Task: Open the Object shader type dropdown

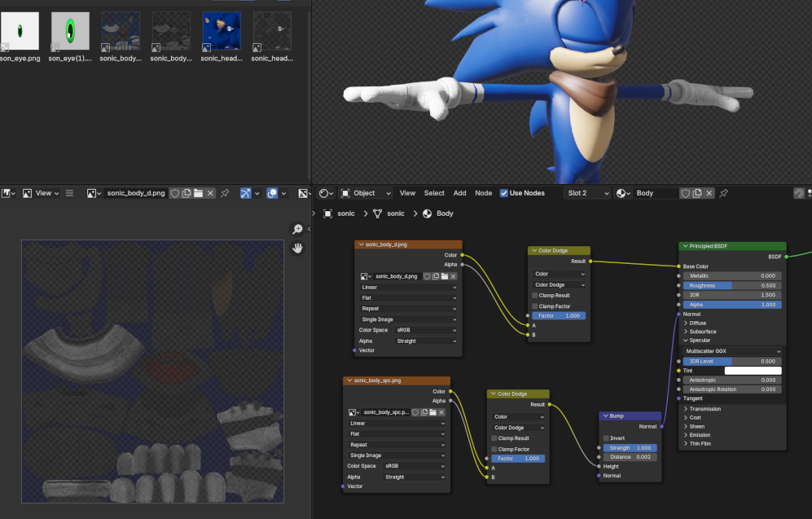Action: tap(366, 193)
